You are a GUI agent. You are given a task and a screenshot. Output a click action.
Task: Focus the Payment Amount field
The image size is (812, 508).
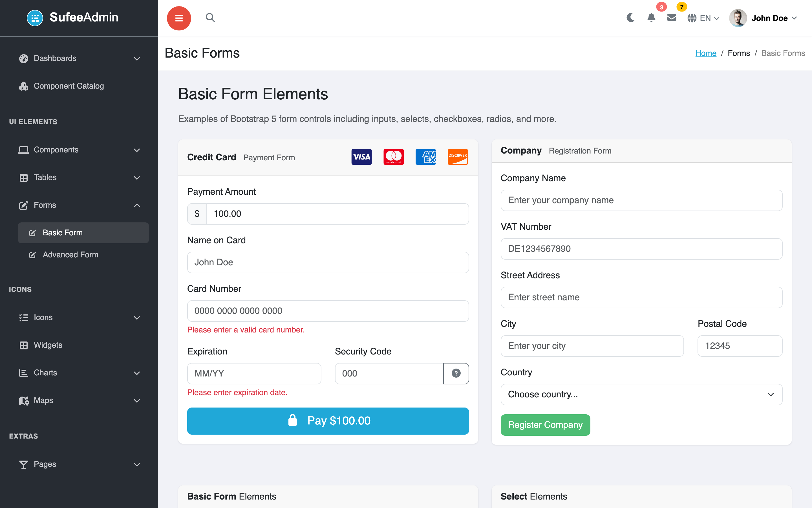pos(337,214)
